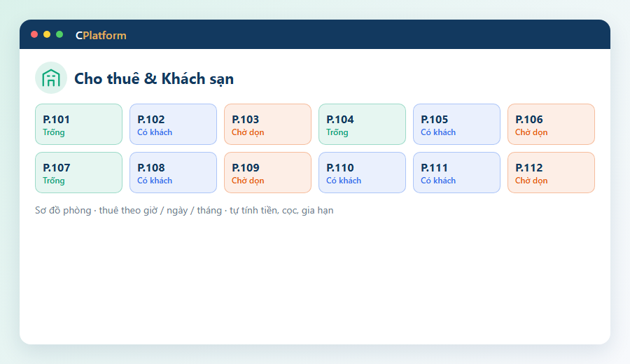Image resolution: width=630 pixels, height=364 pixels.
Task: Click the Sơ đồ phòng description text
Action: tap(184, 211)
